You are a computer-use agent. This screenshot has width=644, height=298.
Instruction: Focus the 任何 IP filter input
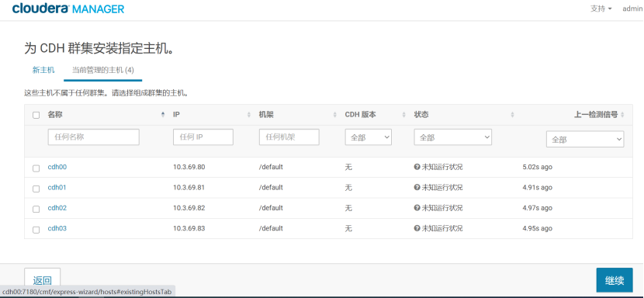point(203,137)
